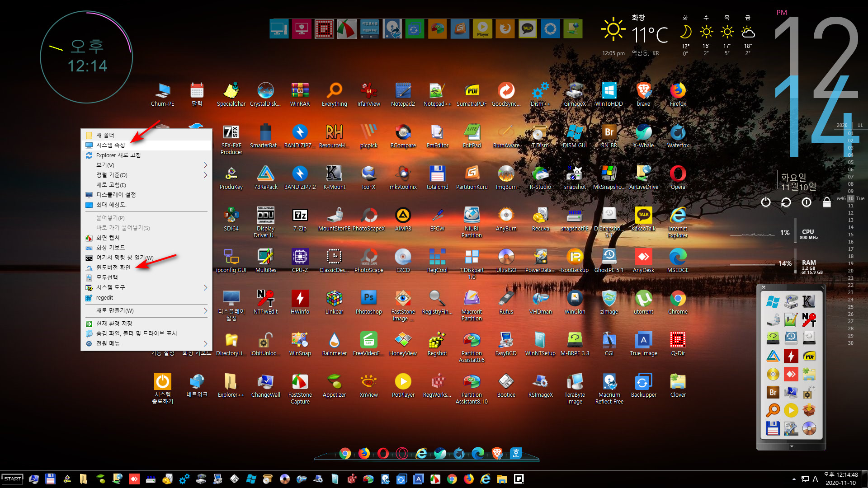The width and height of the screenshot is (868, 488).
Task: Open the Opera desktop icon
Action: point(678,178)
